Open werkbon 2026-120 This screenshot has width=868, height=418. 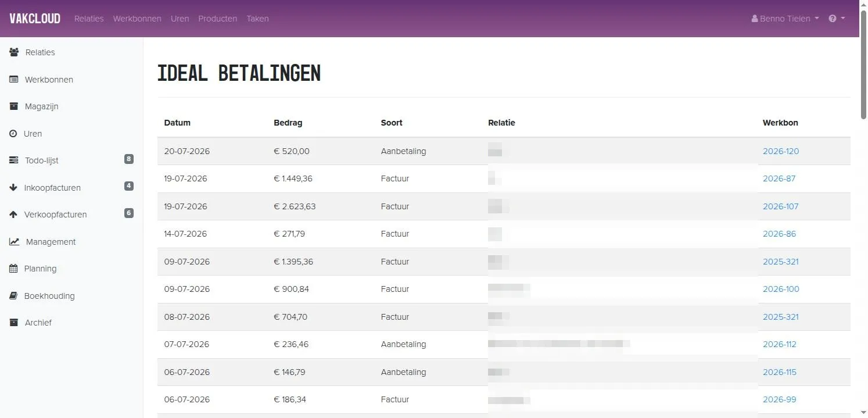[x=781, y=151]
